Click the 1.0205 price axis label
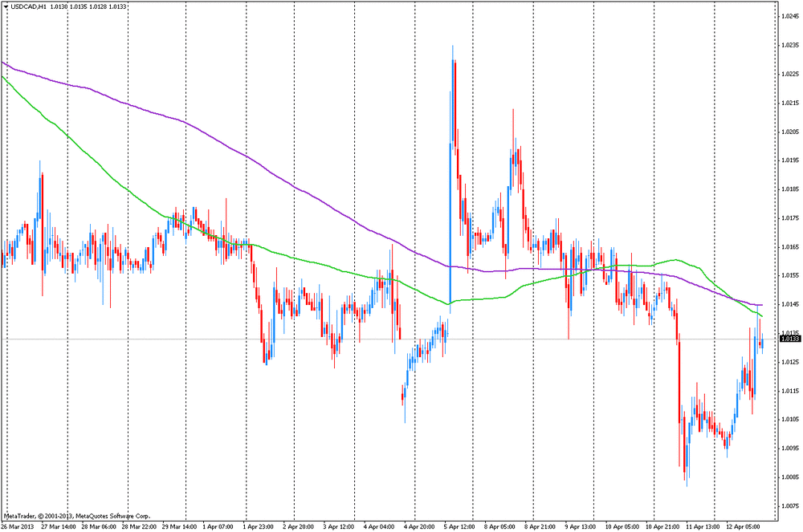Screen dimensions: 803x532 790,132
